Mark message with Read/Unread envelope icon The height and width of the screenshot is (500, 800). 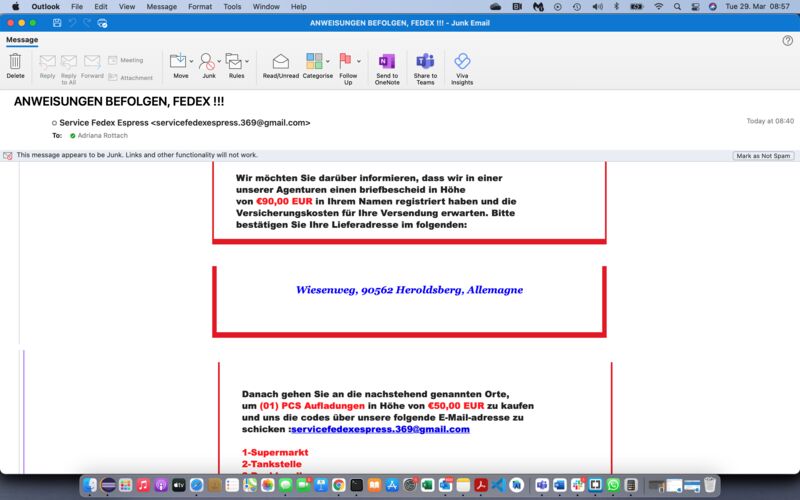coord(281,61)
